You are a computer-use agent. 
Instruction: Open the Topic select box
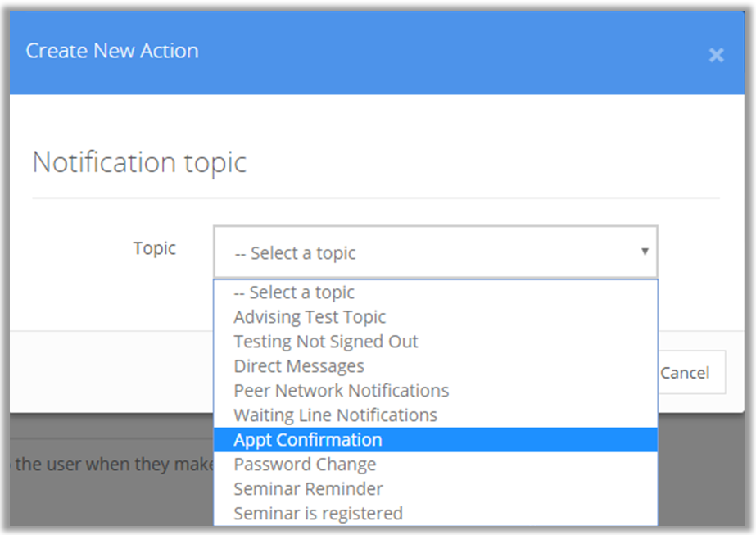pyautogui.click(x=434, y=252)
